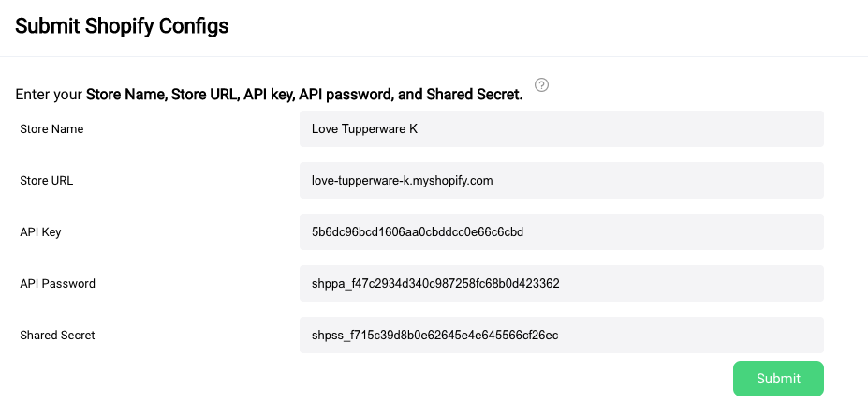Click the Store URL field label

coord(47,181)
